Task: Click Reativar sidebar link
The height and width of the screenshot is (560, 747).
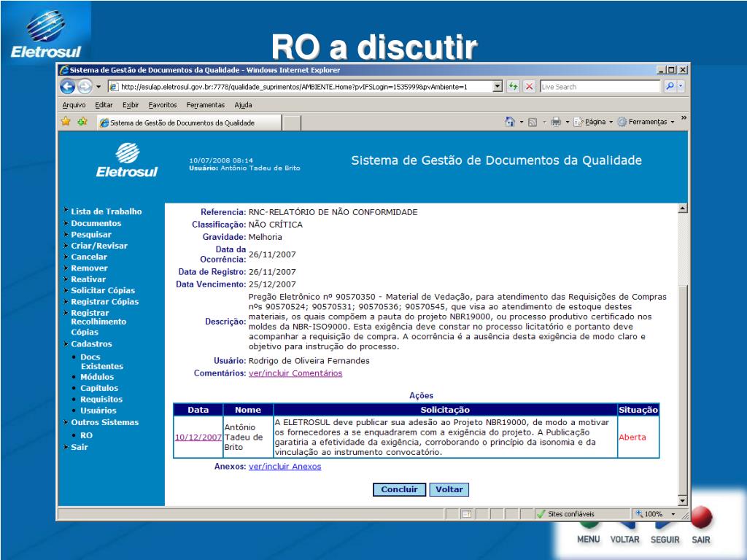Action: tap(88, 279)
